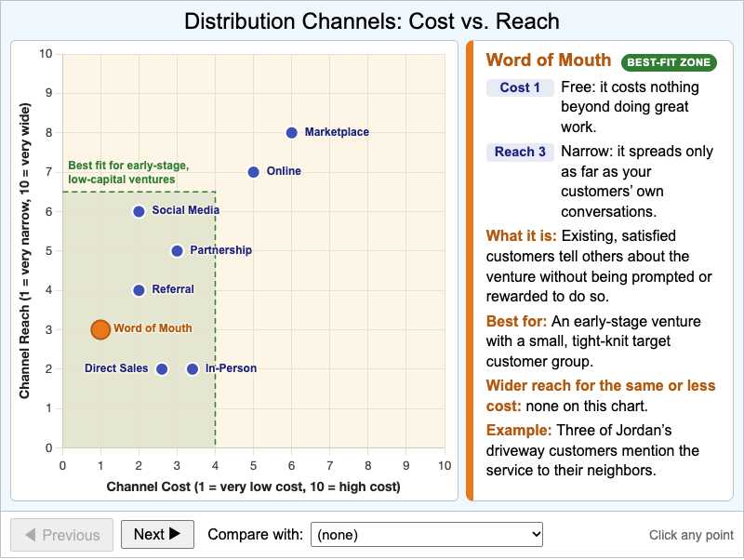Screen dimensions: 744x560
Task: Click the 'Click any point' hint text
Action: (691, 535)
